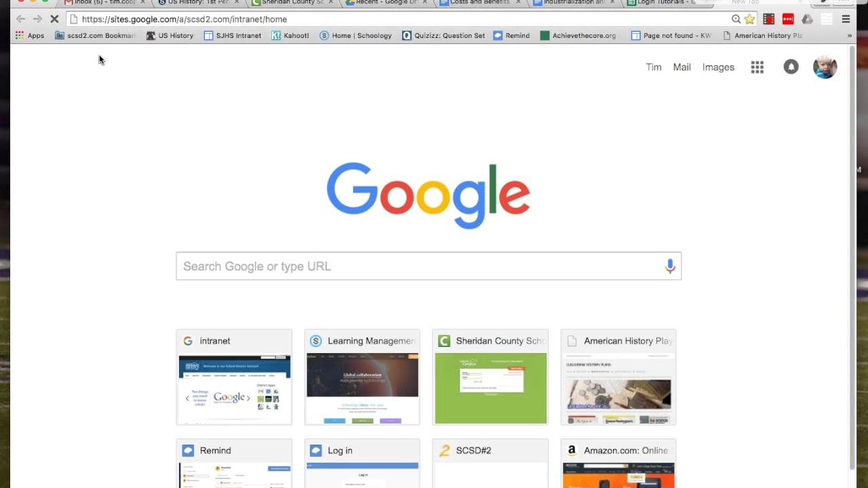Screen dimensions: 868x488
Task: Open Remind bookmark in bookmarks bar
Action: click(x=511, y=35)
